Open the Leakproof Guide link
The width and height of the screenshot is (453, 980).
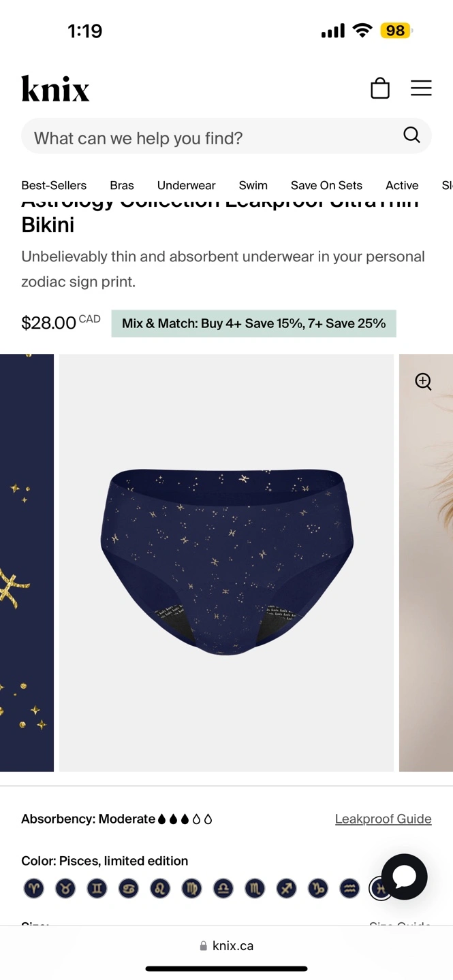click(383, 819)
